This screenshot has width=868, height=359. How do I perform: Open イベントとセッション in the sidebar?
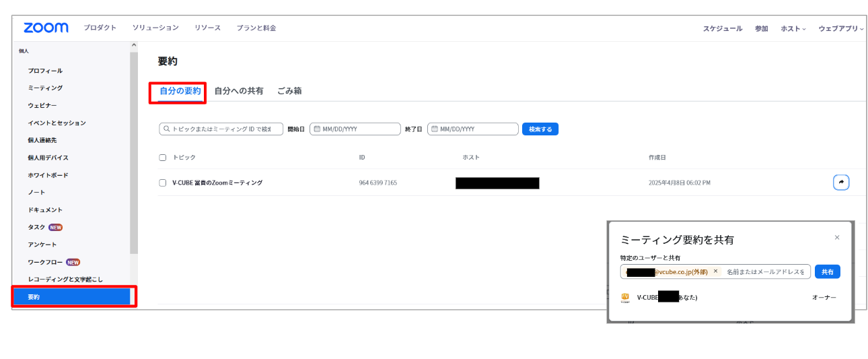57,123
